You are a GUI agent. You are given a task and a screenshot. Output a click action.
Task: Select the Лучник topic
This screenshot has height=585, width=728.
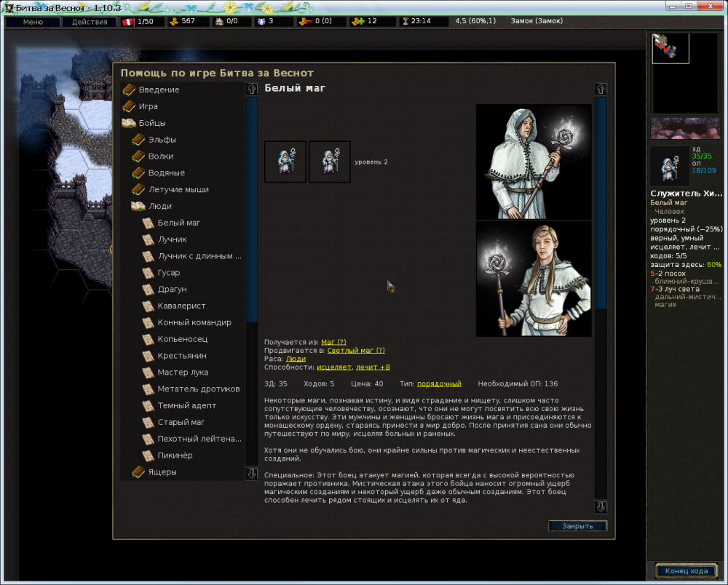point(173,239)
